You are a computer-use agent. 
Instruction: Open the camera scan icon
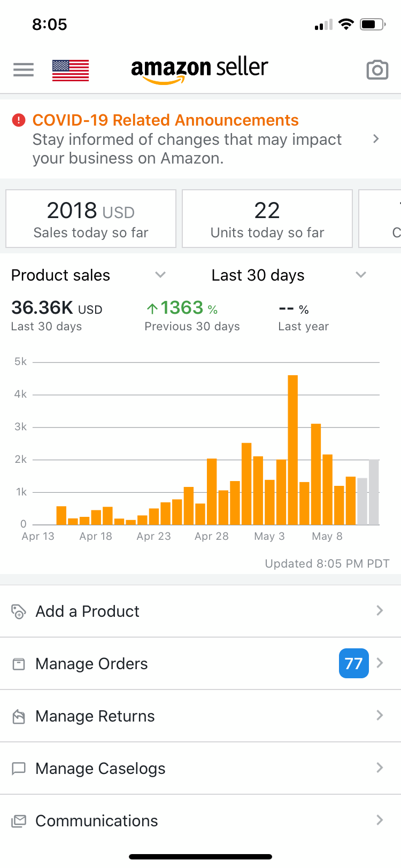pyautogui.click(x=377, y=70)
